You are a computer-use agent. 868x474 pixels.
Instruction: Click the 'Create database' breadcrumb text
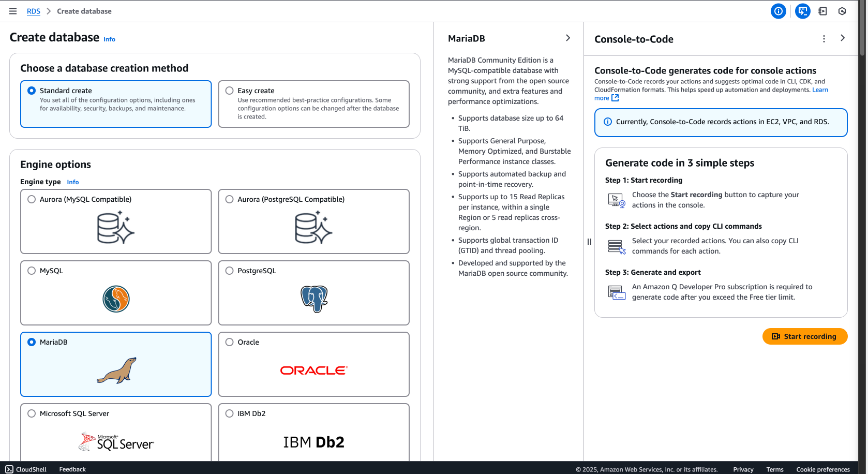point(84,11)
